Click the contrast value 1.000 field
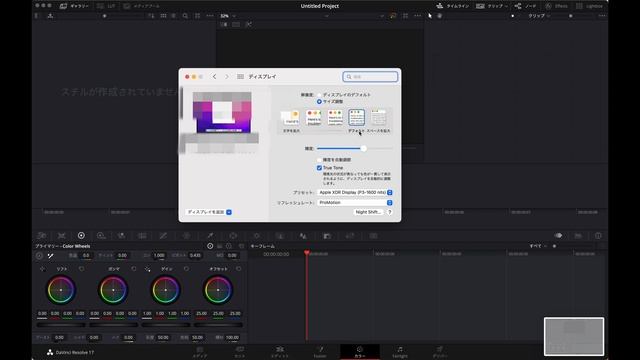The image size is (640, 360). coord(159,256)
